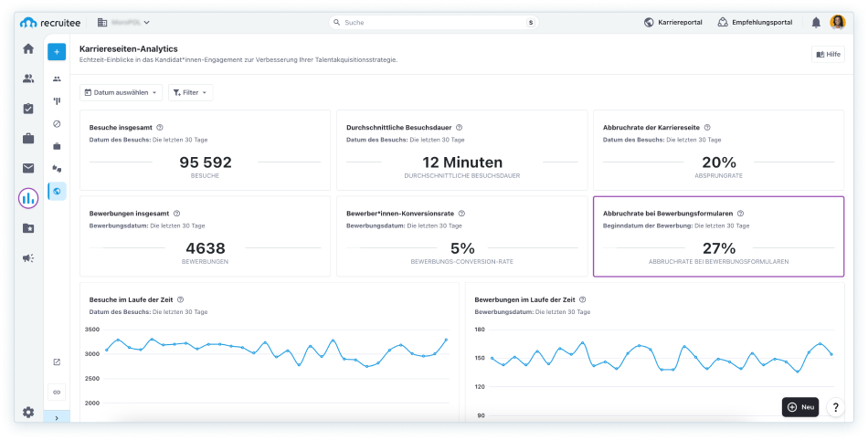Go to the Home icon in sidebar

pyautogui.click(x=28, y=49)
